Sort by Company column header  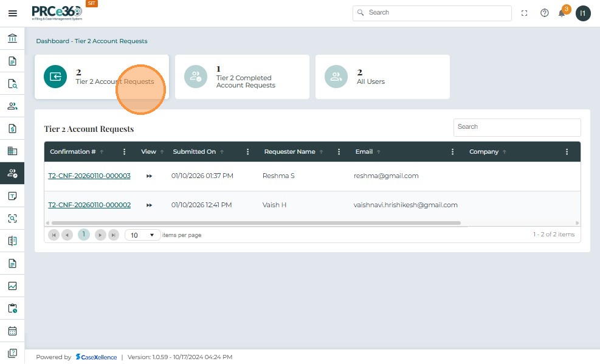point(484,152)
